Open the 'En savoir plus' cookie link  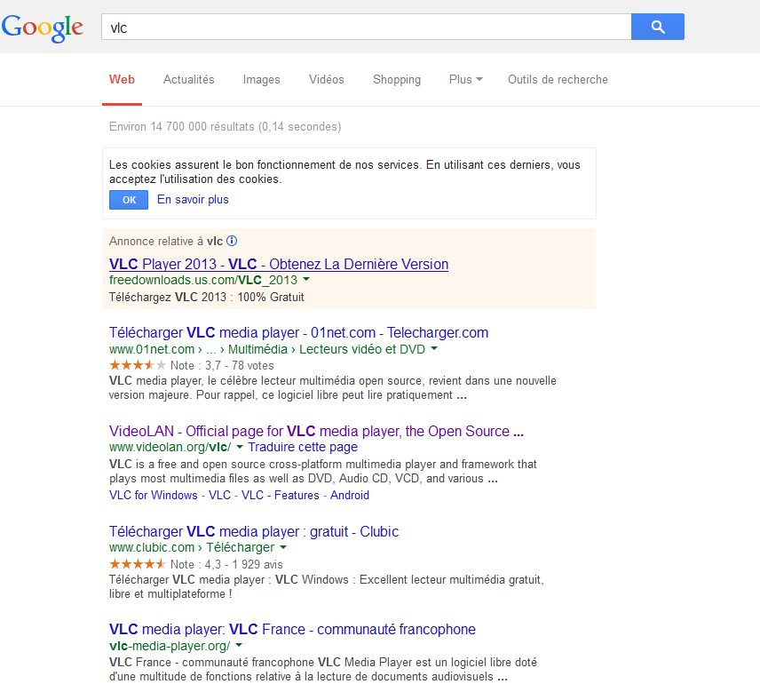pyautogui.click(x=193, y=199)
